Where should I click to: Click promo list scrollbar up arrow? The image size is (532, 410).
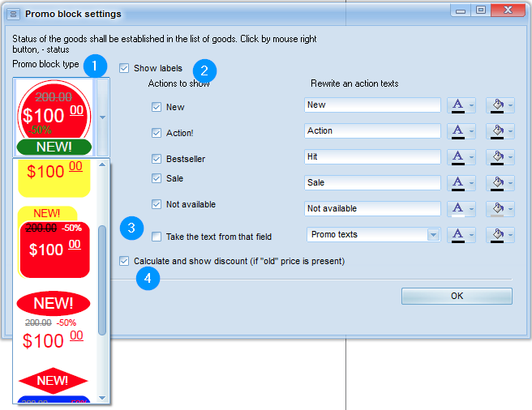tap(102, 164)
